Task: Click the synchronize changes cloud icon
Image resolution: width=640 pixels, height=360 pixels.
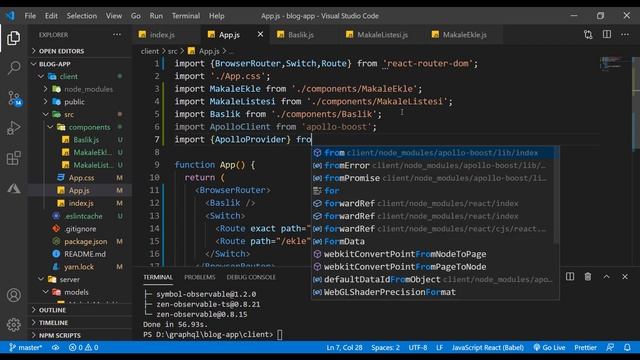Action: click(x=56, y=347)
